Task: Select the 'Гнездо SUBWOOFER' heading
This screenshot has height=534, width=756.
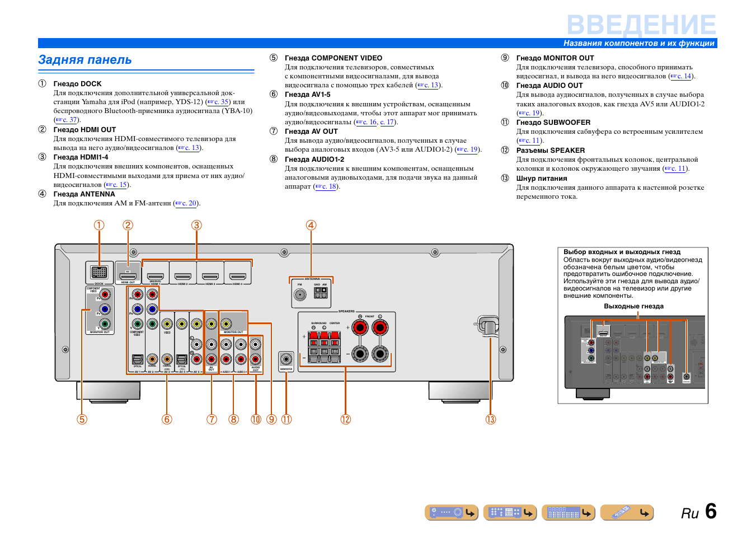Action: pyautogui.click(x=553, y=123)
